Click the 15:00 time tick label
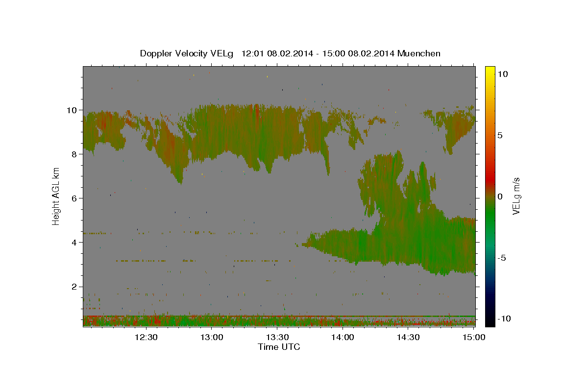Viewport: 588px width, 392px height. (473, 337)
